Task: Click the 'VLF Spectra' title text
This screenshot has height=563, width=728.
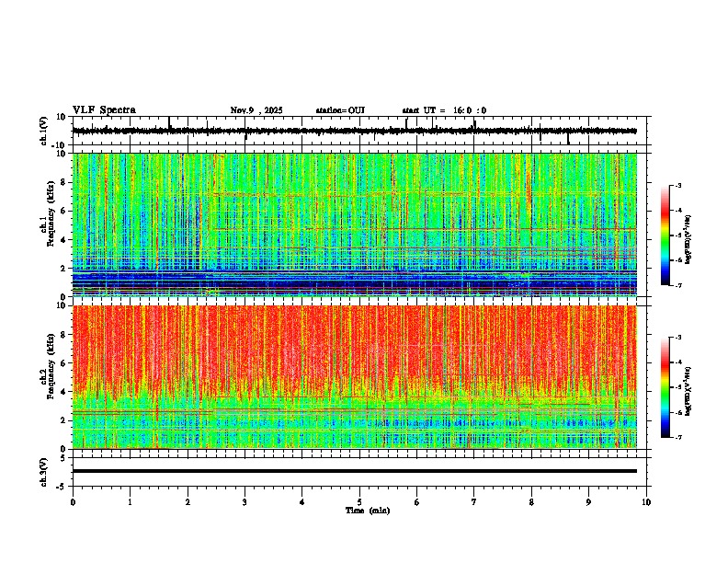Action: point(104,110)
